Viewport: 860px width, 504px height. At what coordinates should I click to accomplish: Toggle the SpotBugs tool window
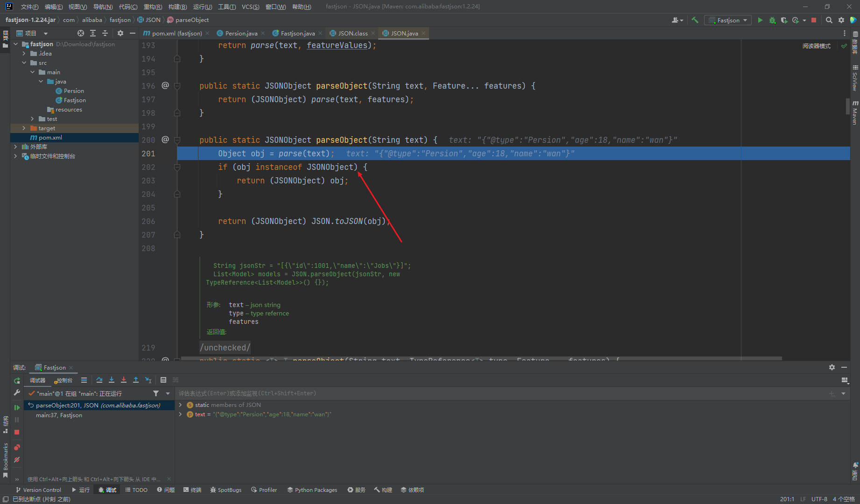(x=226, y=490)
